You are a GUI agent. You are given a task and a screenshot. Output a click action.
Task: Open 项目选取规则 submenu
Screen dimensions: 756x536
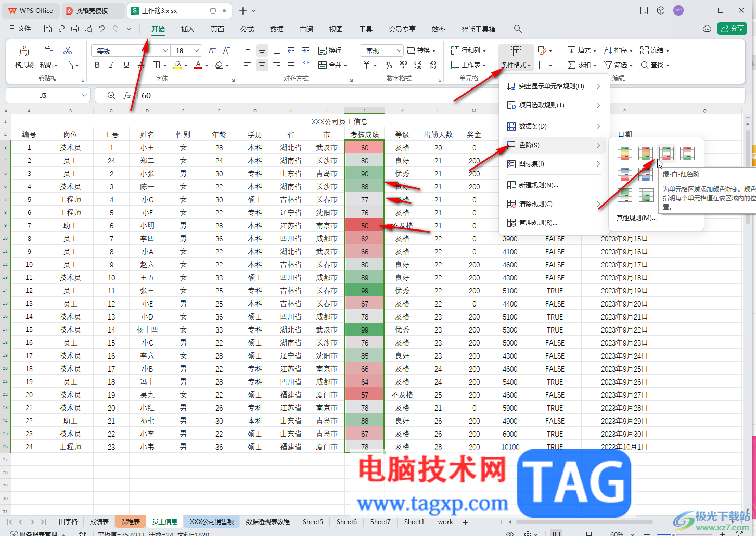click(554, 105)
